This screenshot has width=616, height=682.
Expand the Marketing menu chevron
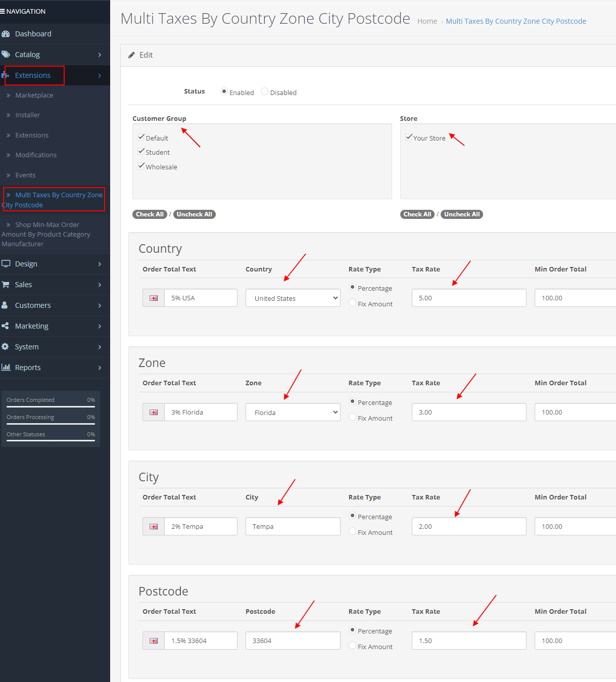[100, 326]
